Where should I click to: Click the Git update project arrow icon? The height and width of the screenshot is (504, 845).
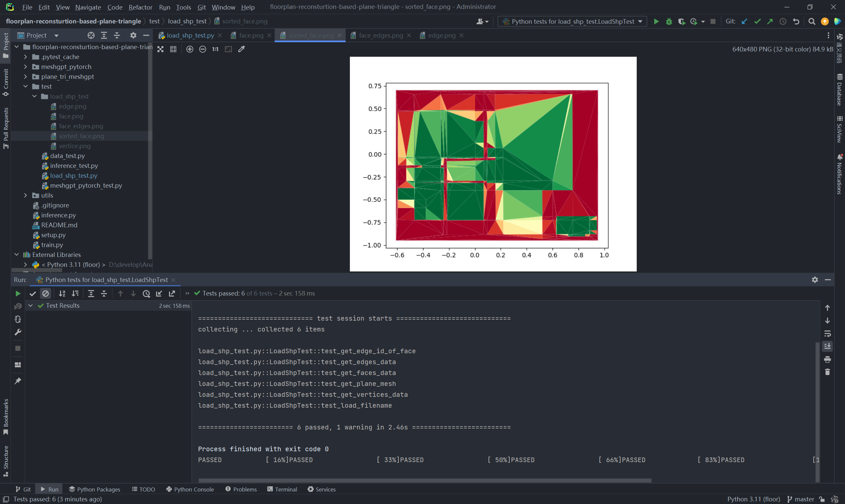(744, 21)
